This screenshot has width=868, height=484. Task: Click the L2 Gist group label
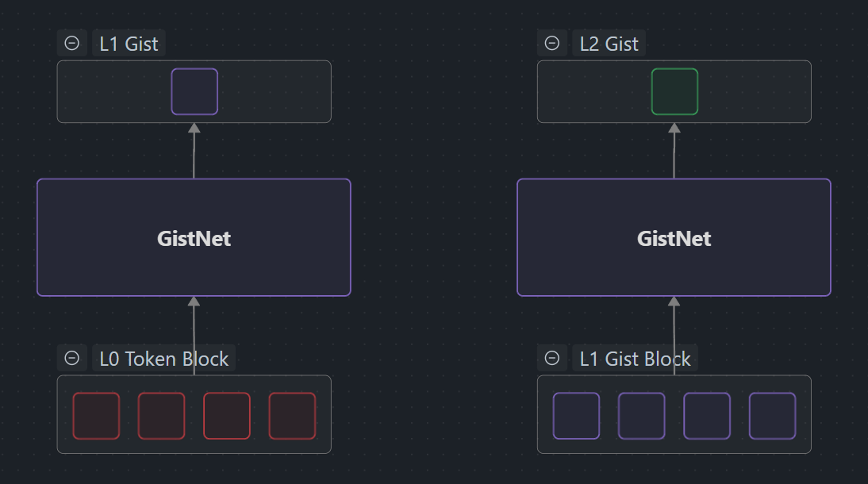click(x=609, y=43)
